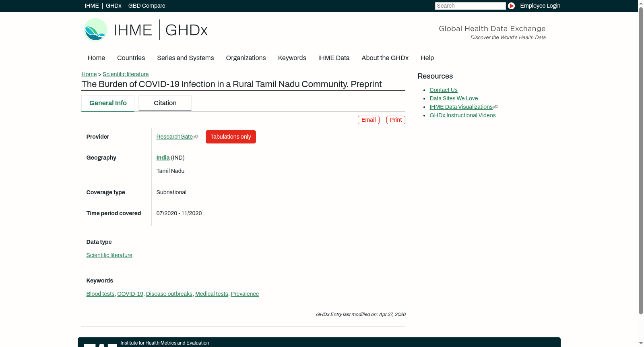The width and height of the screenshot is (644, 347).
Task: Click the Tabulations only red button
Action: pyautogui.click(x=231, y=137)
